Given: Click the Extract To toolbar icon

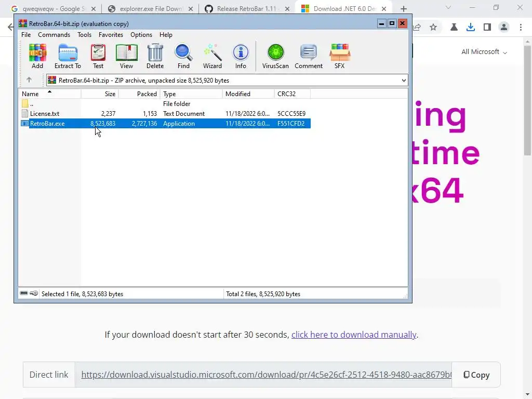Looking at the screenshot, I should 68,56.
